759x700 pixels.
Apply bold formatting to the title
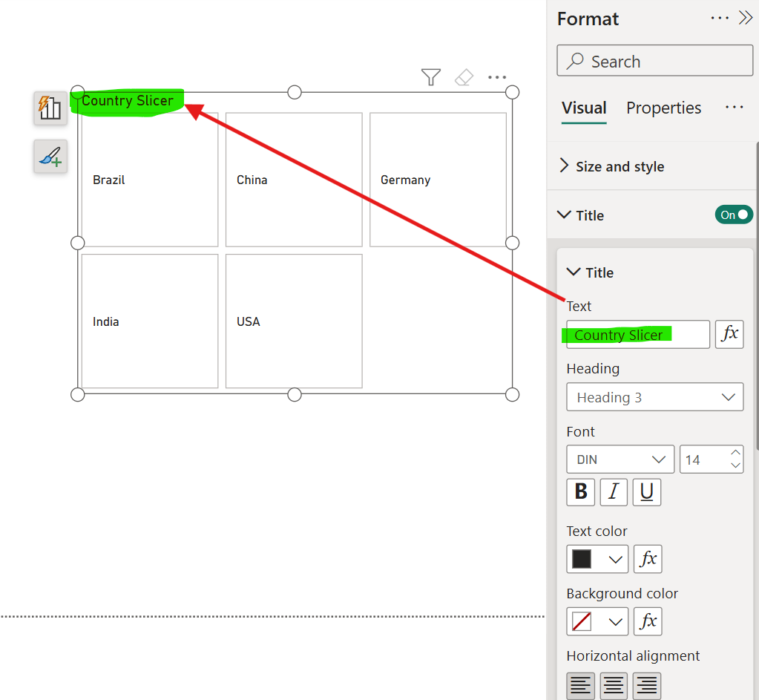click(x=581, y=491)
